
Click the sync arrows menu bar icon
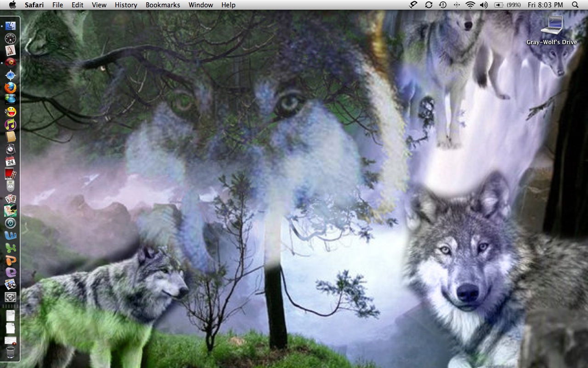pos(429,5)
